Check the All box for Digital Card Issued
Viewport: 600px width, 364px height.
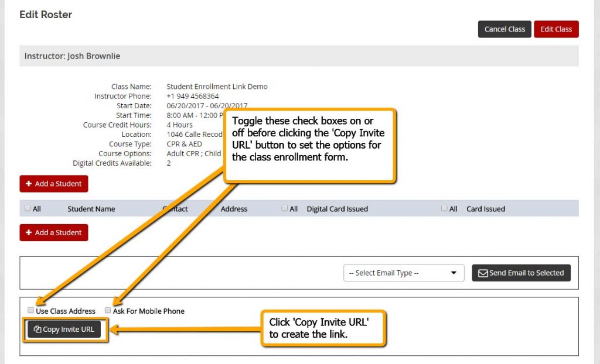[x=284, y=208]
